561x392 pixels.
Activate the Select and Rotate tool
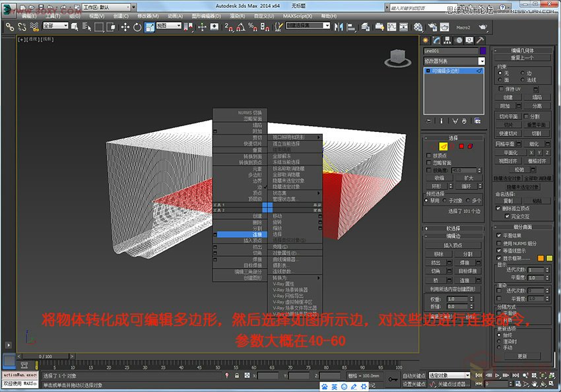(137, 28)
